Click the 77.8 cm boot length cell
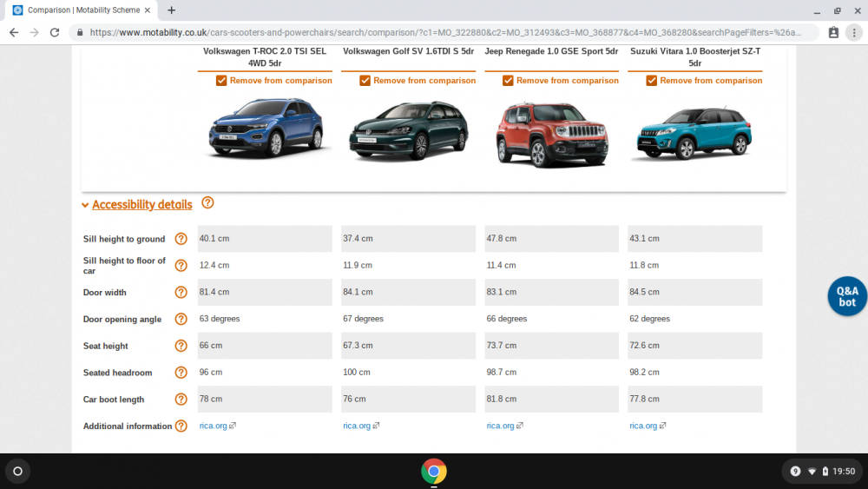This screenshot has height=489, width=868. [x=694, y=399]
